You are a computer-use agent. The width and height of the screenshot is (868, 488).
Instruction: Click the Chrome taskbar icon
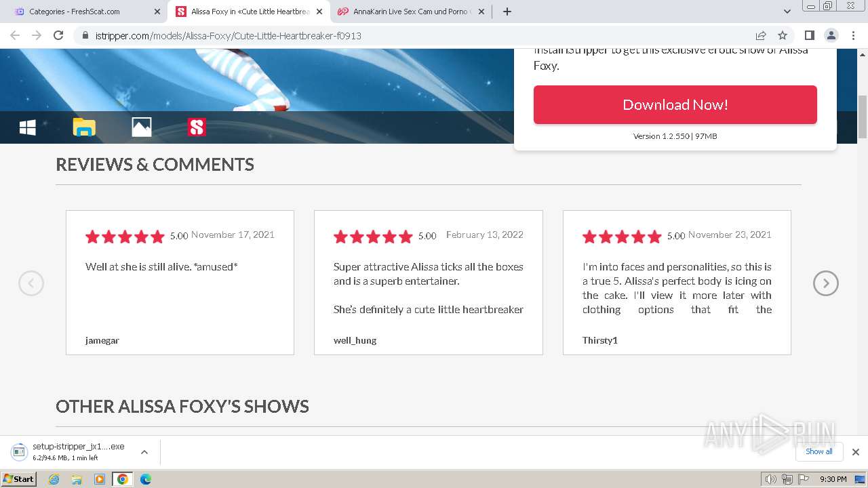click(x=123, y=479)
